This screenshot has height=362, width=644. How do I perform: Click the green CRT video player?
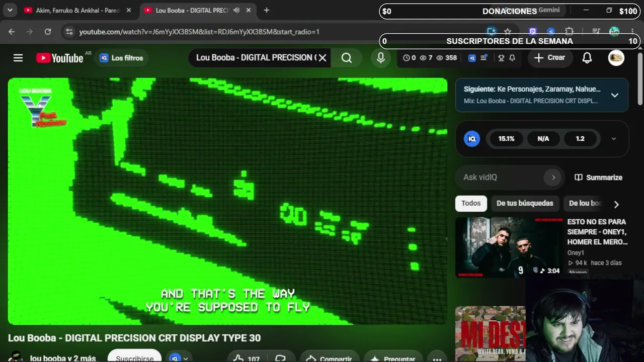[x=227, y=201]
